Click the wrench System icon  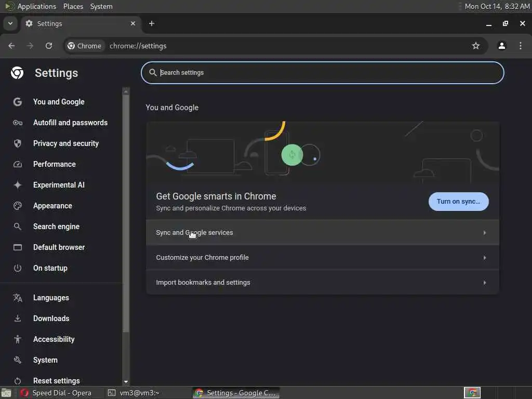pos(18,360)
